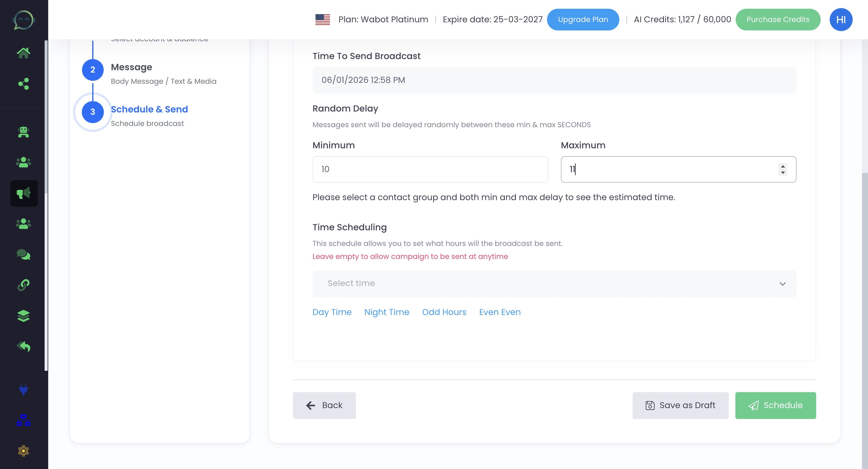This screenshot has height=469, width=868.
Task: Select the share/connections icon in sidebar
Action: click(23, 84)
